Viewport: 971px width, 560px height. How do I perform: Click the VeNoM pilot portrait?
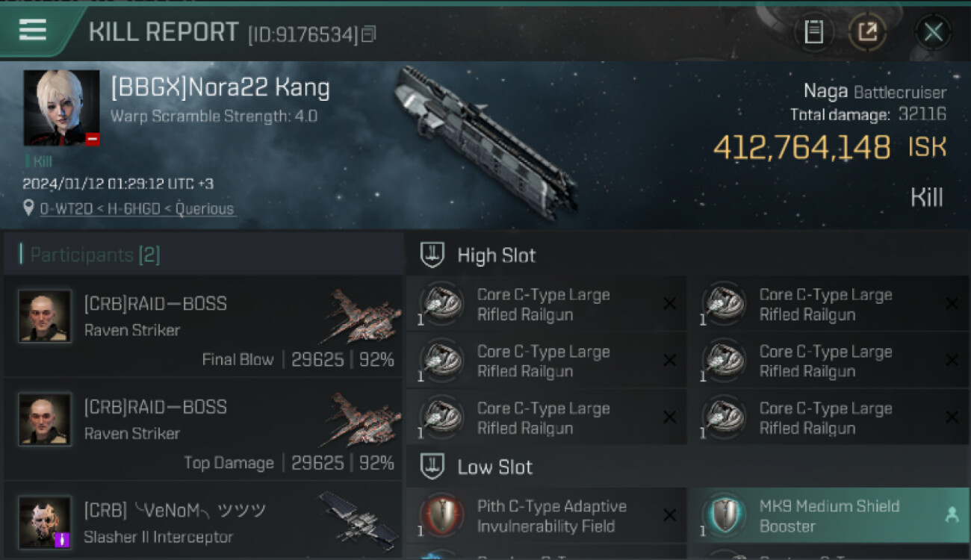pyautogui.click(x=45, y=522)
